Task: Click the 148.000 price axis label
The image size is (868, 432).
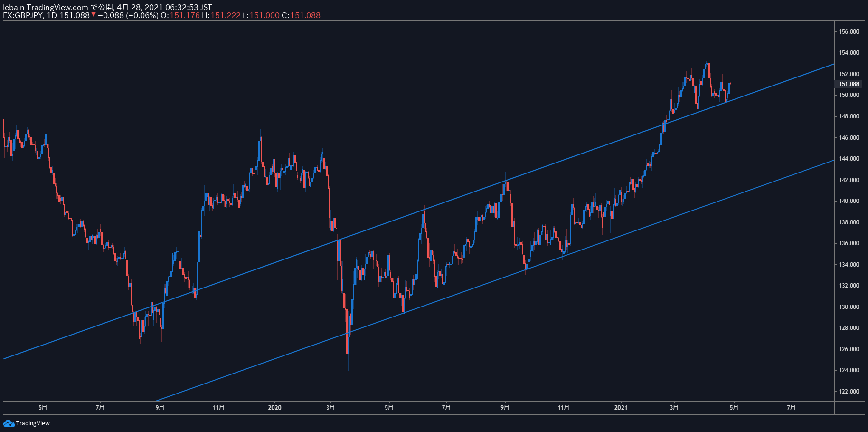Action: click(x=849, y=116)
